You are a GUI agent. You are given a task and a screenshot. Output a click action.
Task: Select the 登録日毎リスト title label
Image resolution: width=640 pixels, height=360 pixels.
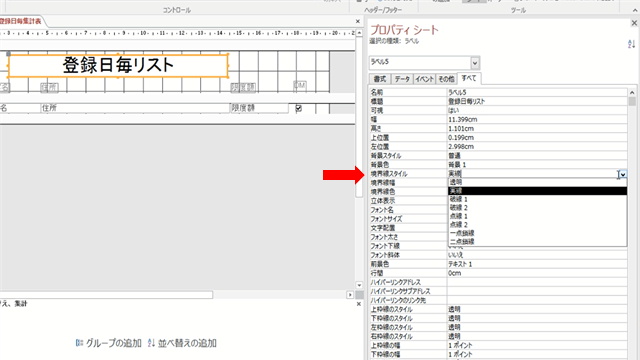(118, 65)
